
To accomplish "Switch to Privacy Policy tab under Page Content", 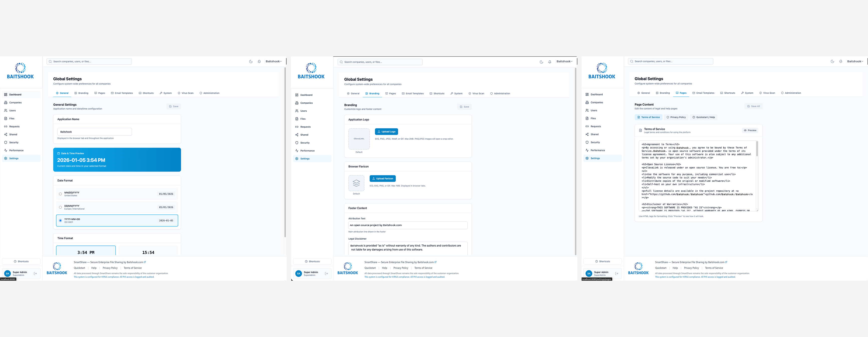I will (676, 117).
